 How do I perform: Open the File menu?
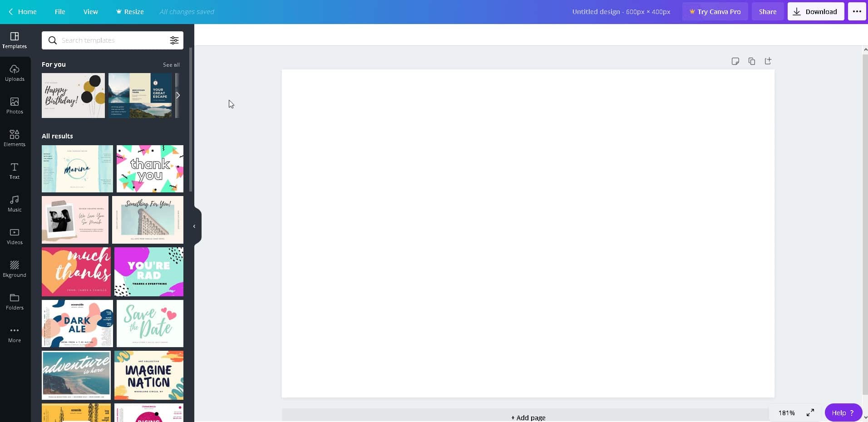coord(60,12)
